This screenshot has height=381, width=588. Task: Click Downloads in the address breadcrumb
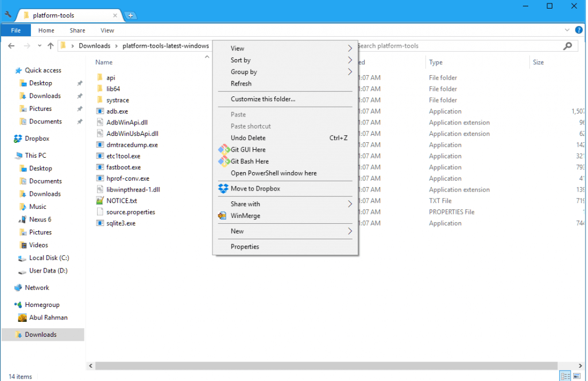click(x=95, y=46)
